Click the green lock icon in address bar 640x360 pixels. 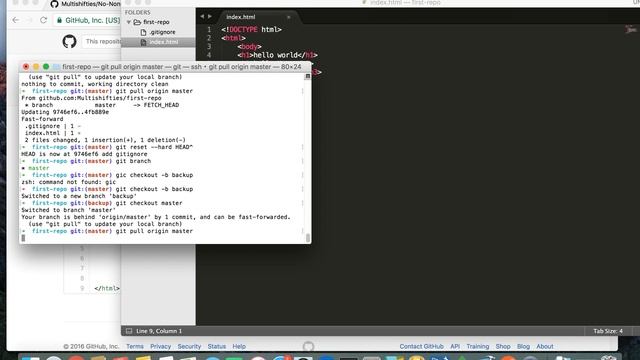point(60,20)
